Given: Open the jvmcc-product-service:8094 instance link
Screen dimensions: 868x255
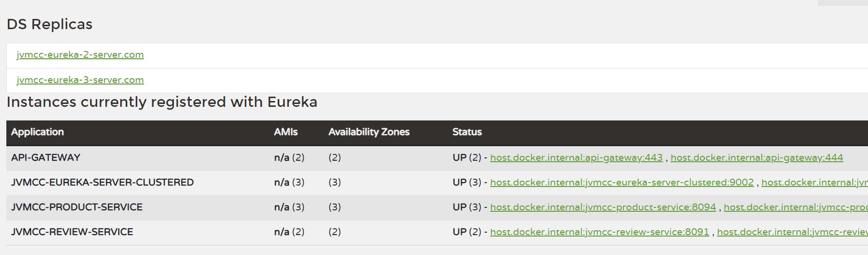Looking at the screenshot, I should pos(603,207).
